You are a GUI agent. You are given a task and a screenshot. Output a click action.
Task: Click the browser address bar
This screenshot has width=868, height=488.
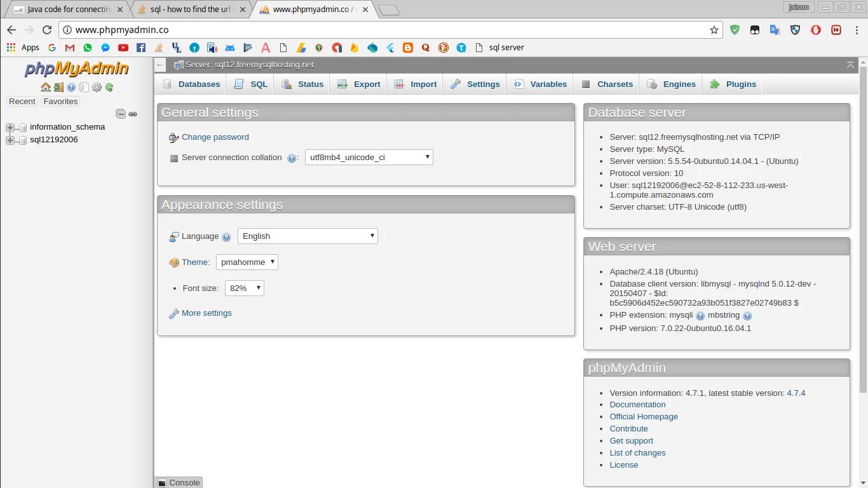click(x=391, y=30)
